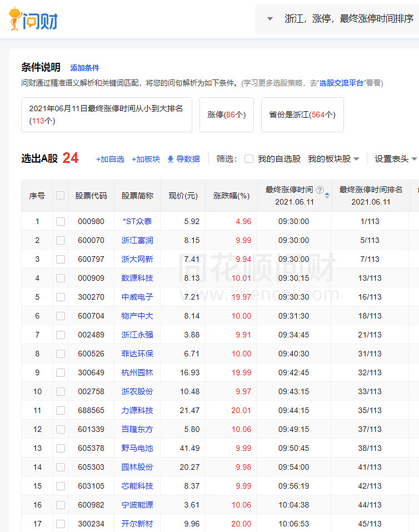The width and height of the screenshot is (419, 532).
Task: Open stock 杭州园林 link
Action: click(137, 372)
